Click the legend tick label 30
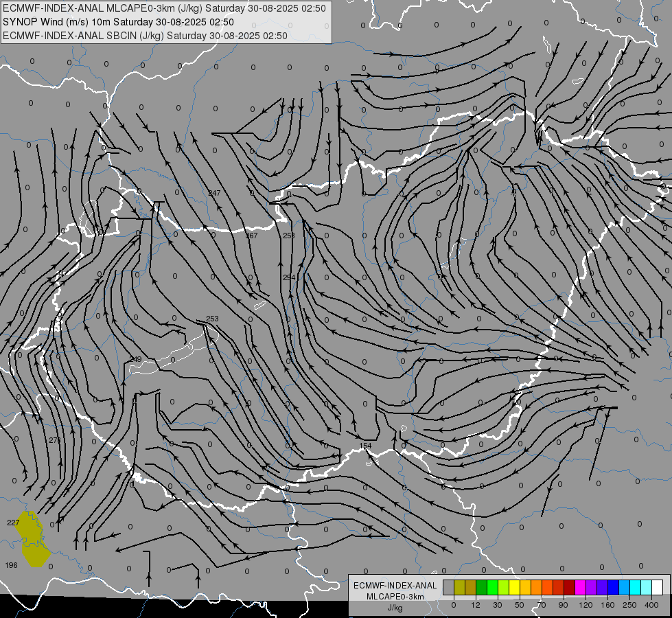Viewport: 672px width, 618px height. pyautogui.click(x=497, y=605)
